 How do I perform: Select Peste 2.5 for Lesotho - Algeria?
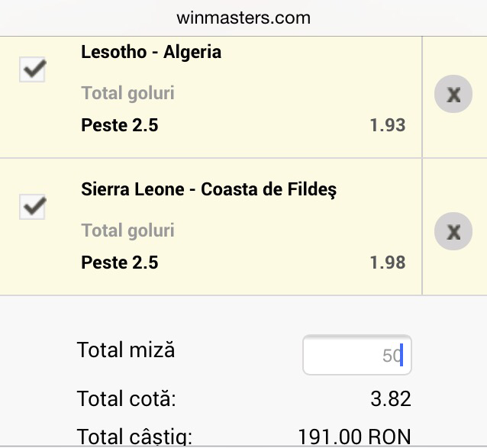click(x=120, y=125)
